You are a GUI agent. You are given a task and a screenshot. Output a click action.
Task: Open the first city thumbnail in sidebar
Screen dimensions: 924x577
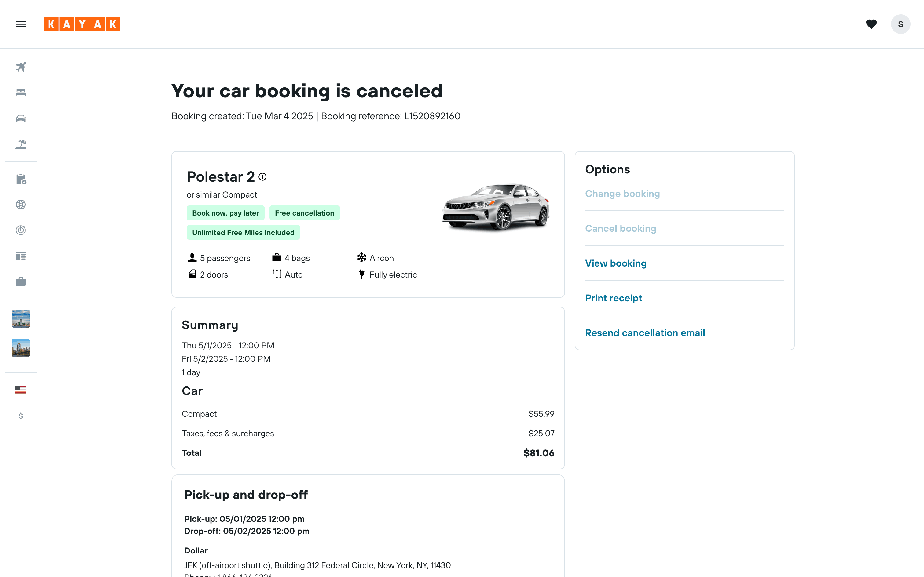click(20, 318)
